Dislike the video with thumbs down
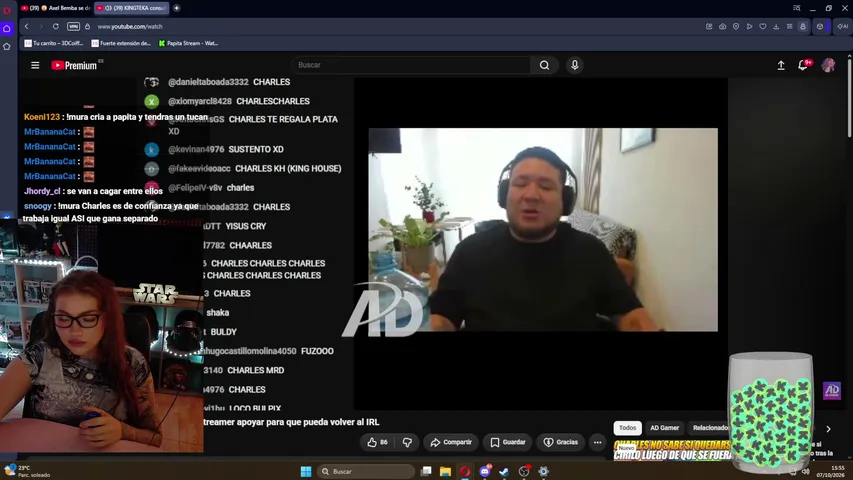The height and width of the screenshot is (480, 853). (x=407, y=442)
